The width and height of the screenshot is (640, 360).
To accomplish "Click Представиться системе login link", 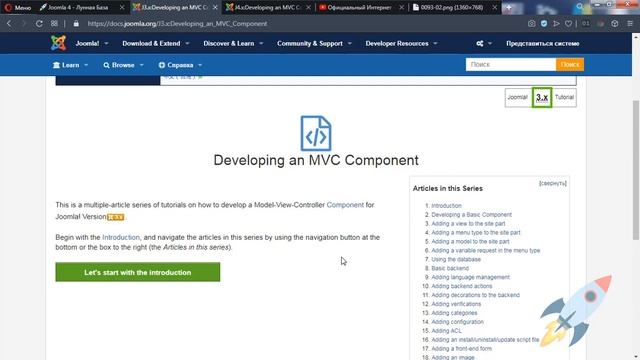I will point(542,43).
